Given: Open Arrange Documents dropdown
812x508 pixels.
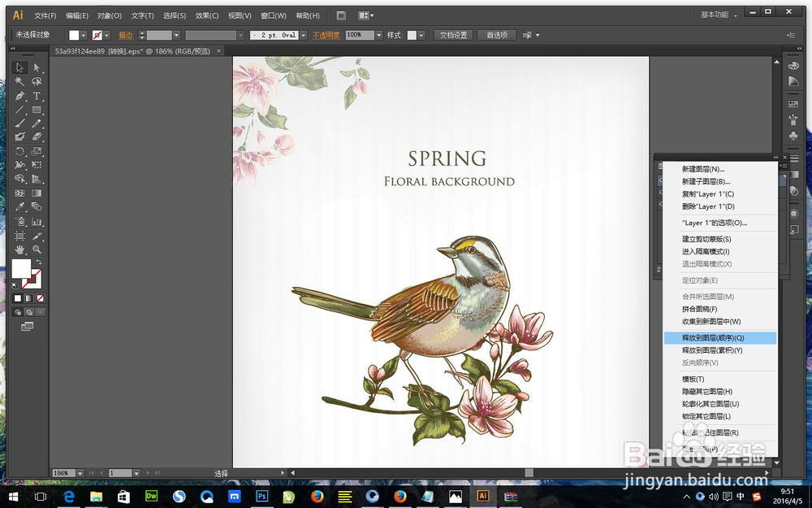Looking at the screenshot, I should tap(366, 15).
